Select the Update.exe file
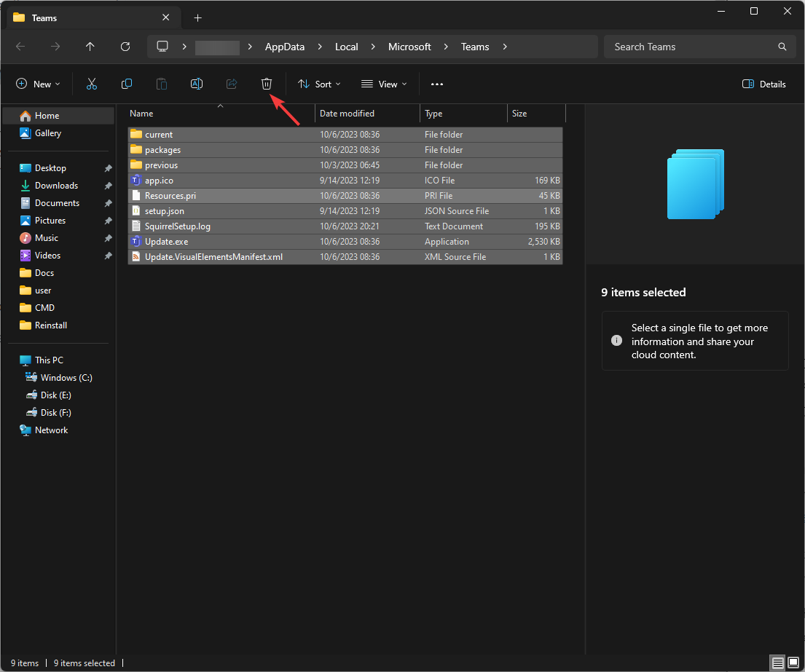The height and width of the screenshot is (672, 805). [x=167, y=242]
